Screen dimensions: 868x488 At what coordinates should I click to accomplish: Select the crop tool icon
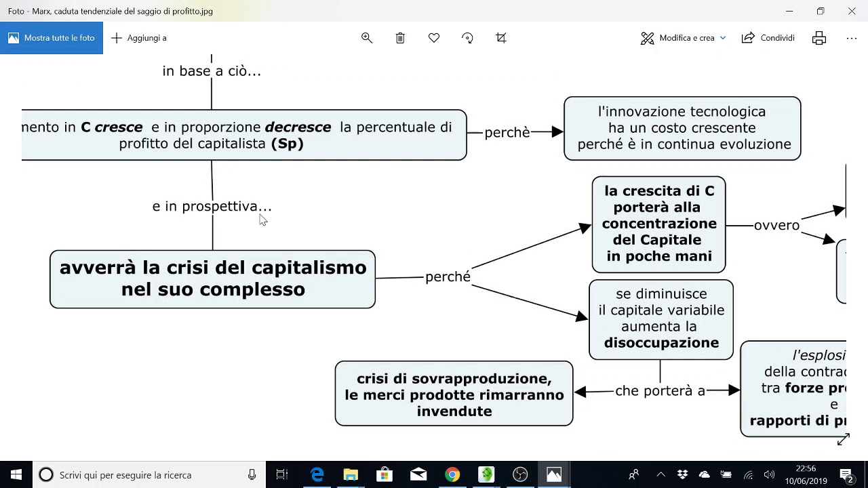click(x=501, y=38)
